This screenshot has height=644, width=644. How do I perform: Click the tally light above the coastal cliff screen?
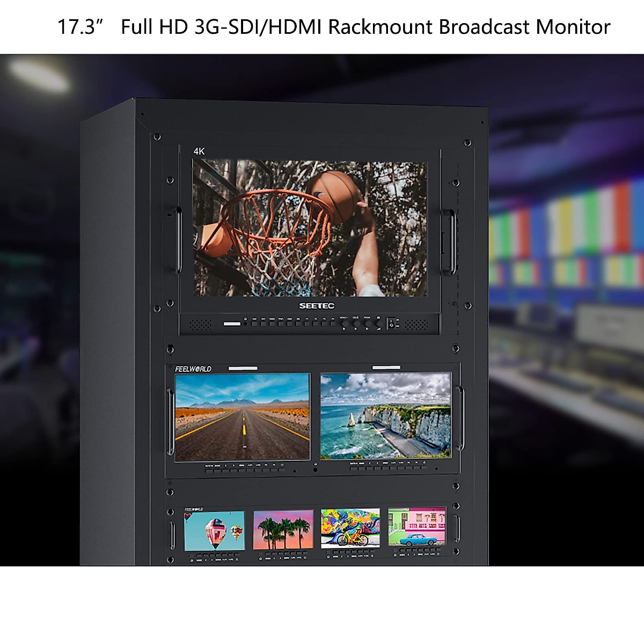coord(386,368)
